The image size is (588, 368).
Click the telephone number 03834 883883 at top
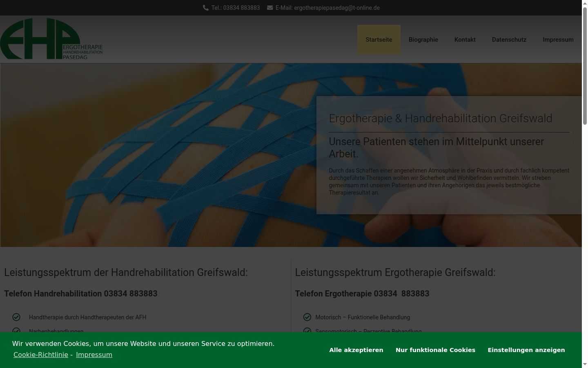tap(242, 8)
